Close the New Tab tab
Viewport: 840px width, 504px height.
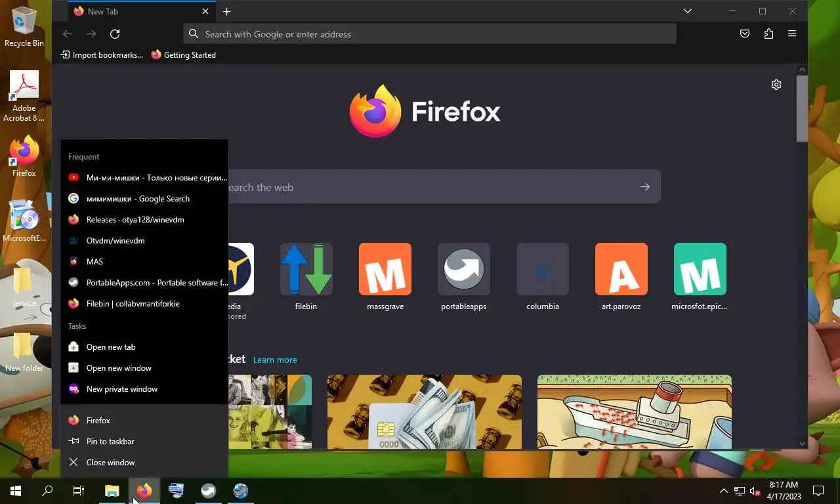tap(205, 11)
